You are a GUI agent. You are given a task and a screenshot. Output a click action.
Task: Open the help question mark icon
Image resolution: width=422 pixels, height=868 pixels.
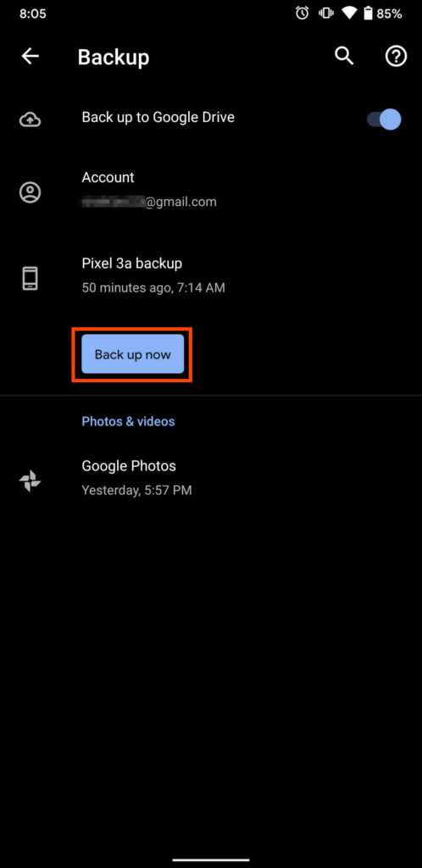(x=396, y=56)
